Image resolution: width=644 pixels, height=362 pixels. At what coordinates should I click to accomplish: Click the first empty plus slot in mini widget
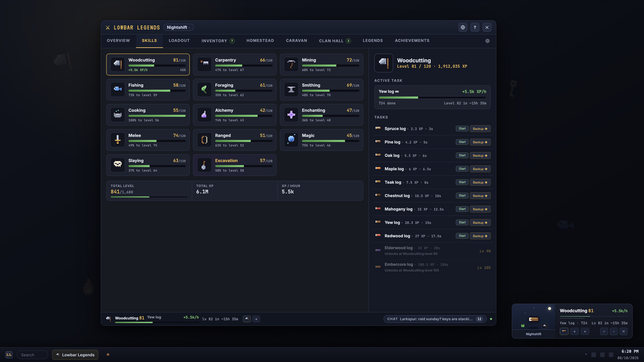tap(575, 331)
